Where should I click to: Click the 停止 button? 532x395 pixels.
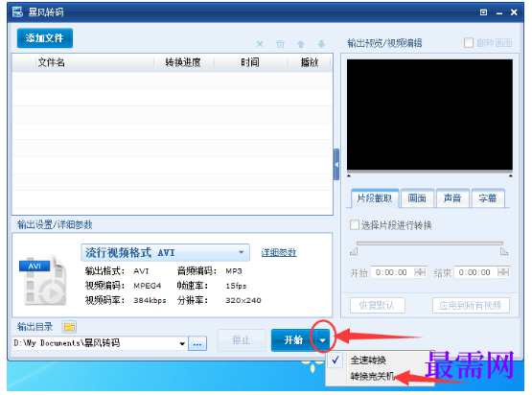pos(242,340)
